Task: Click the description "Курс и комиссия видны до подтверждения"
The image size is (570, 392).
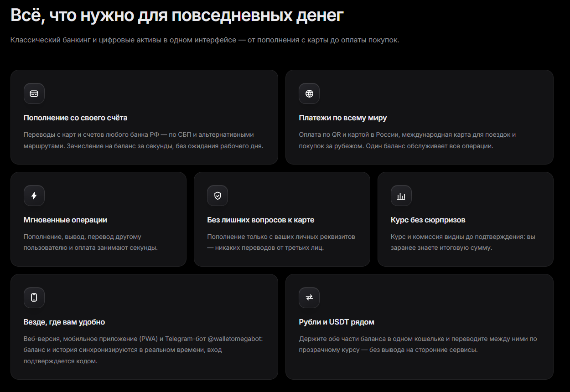Action: point(463,242)
